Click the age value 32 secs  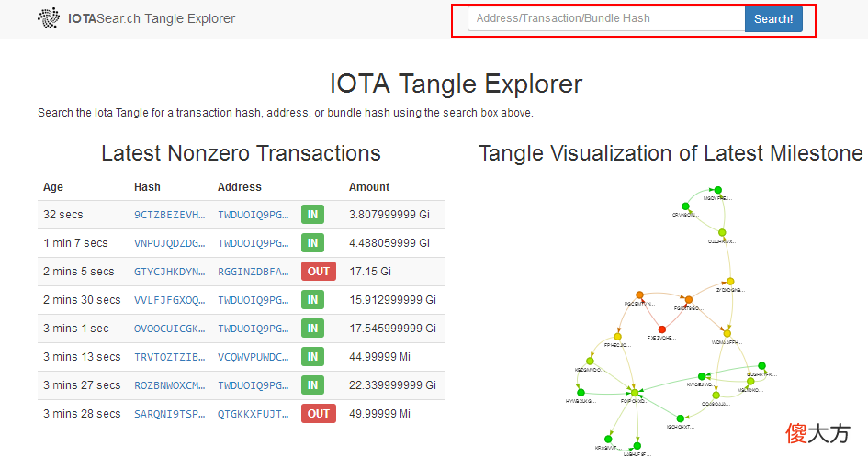[x=63, y=215]
